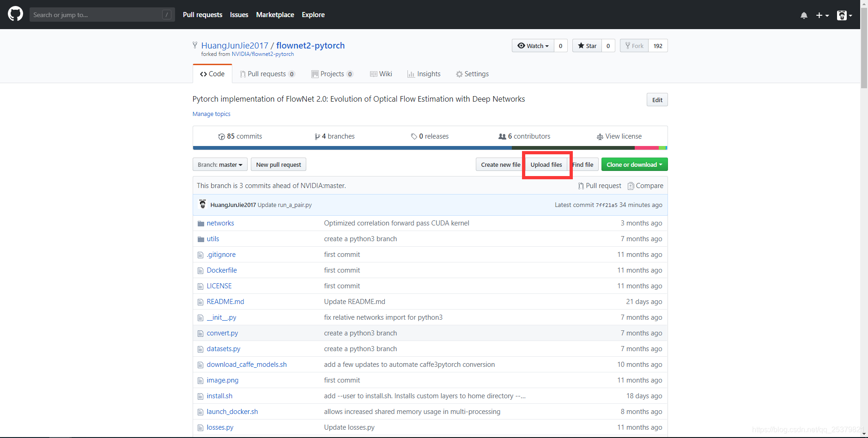Click the branches icon beside 4 branches
Screen dimensions: 868x438
pyautogui.click(x=317, y=137)
